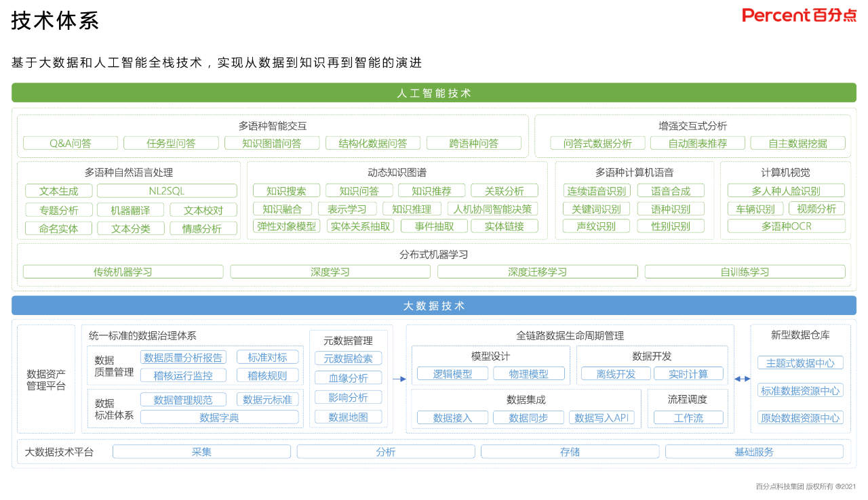This screenshot has width=868, height=500.
Task: Click the 数据质量分析报告 box
Action: point(183,358)
